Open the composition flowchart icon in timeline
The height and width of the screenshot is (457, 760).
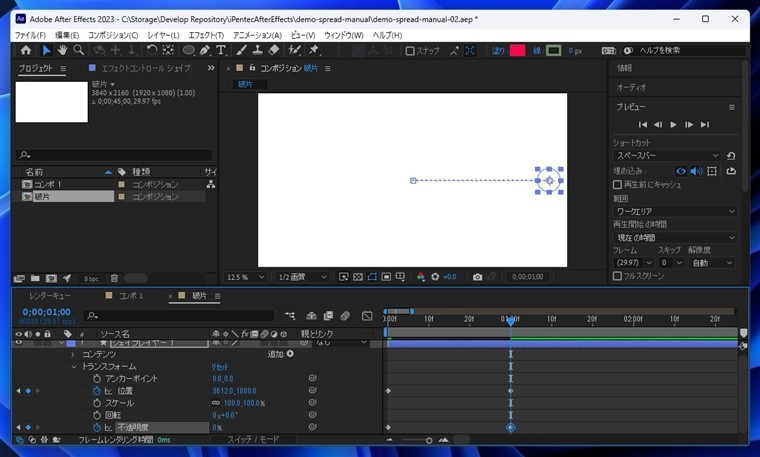290,316
